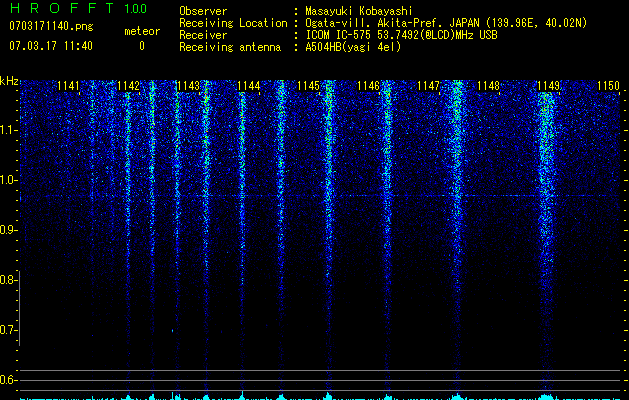Click the ICOM IC-575 receiver value
The width and height of the screenshot is (629, 400).
[x=401, y=35]
